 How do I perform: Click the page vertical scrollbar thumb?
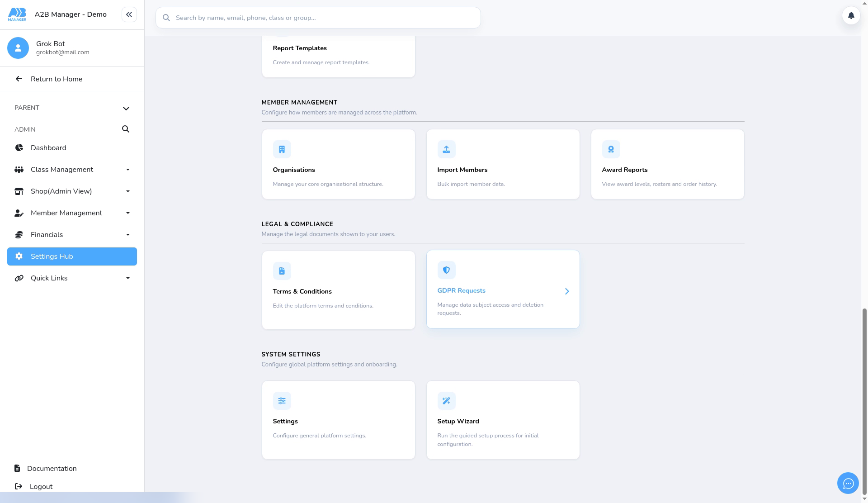(864, 402)
